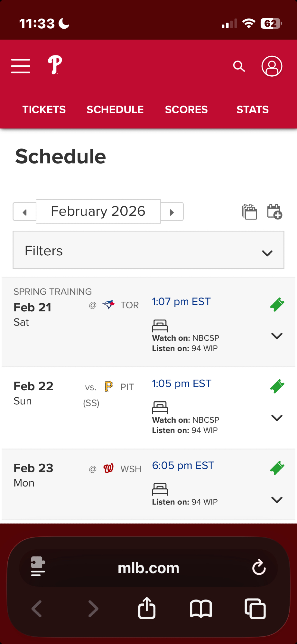297x644 pixels.
Task: Open the 1:07 pm EST game link
Action: click(x=181, y=302)
